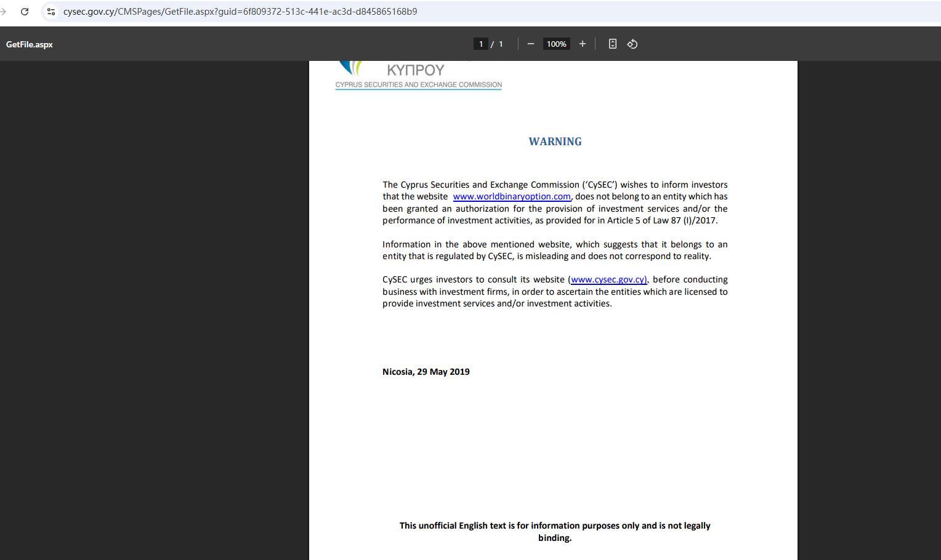Reload the page with the refresh icon
Viewport: 941px width, 560px height.
(x=25, y=12)
